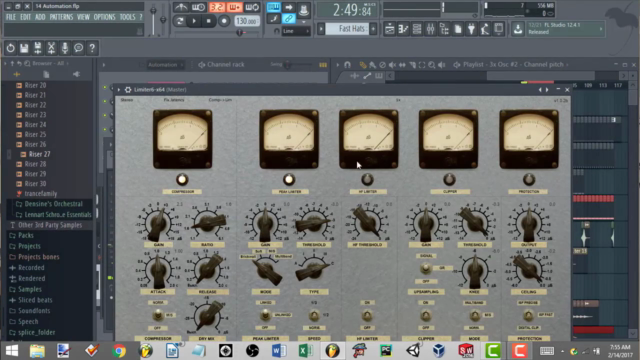Select Riser 30 sample in browser

[x=35, y=184]
